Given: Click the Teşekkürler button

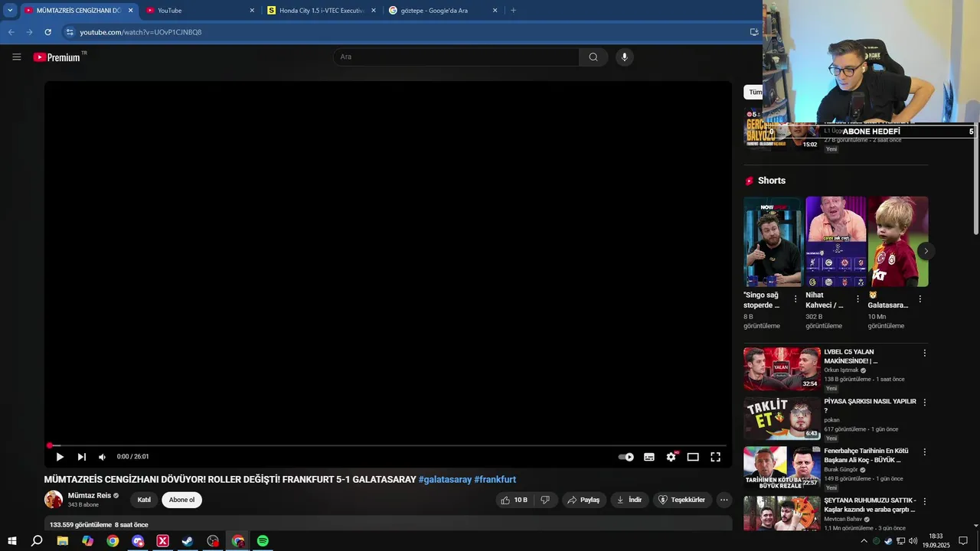Looking at the screenshot, I should 682,500.
